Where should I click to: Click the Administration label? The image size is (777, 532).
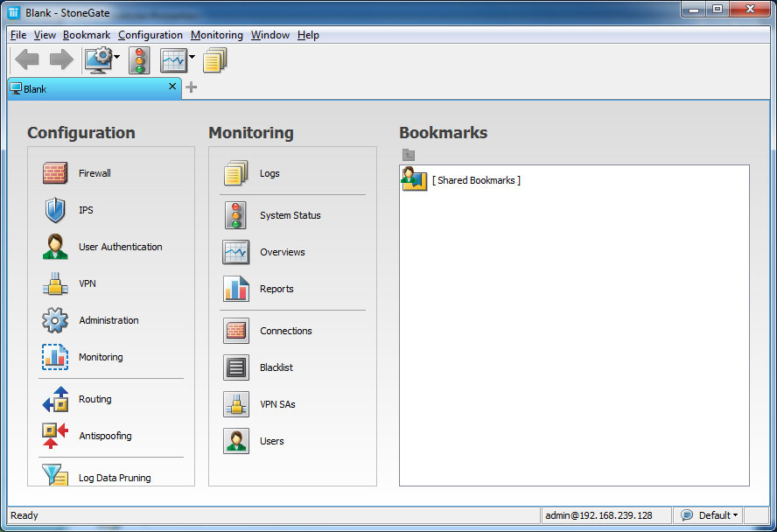pos(108,320)
